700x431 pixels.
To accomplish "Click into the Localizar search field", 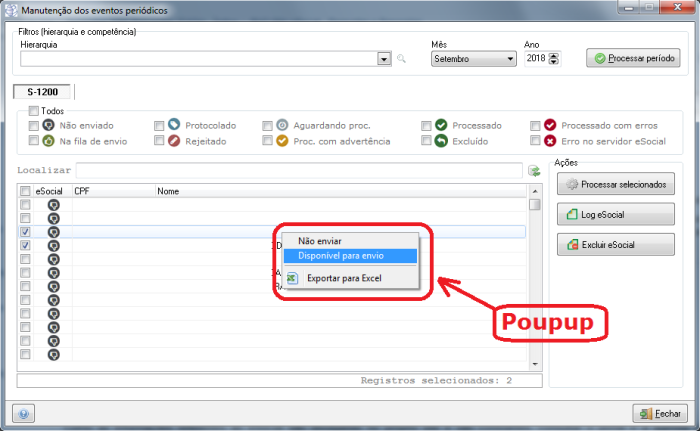I will (x=300, y=171).
